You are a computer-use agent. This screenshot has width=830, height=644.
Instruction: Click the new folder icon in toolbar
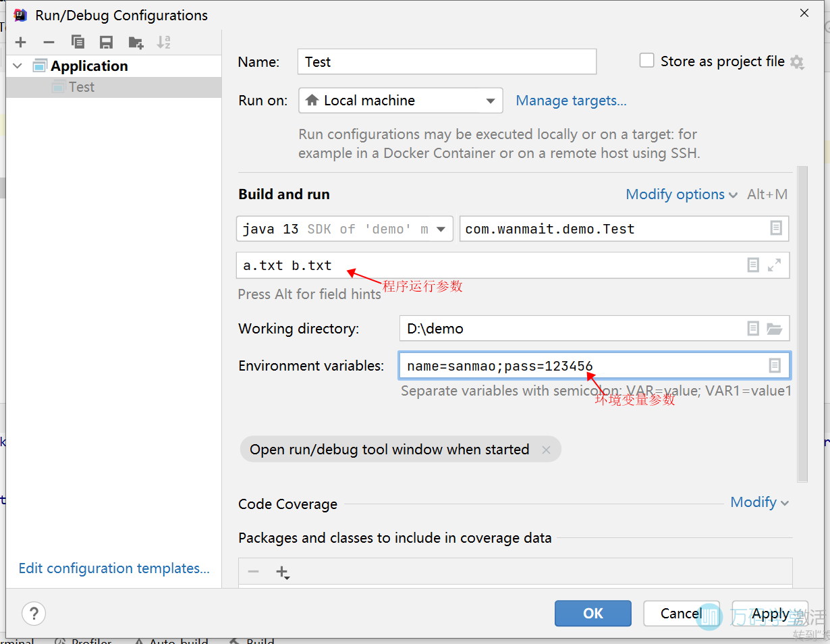[x=136, y=43]
